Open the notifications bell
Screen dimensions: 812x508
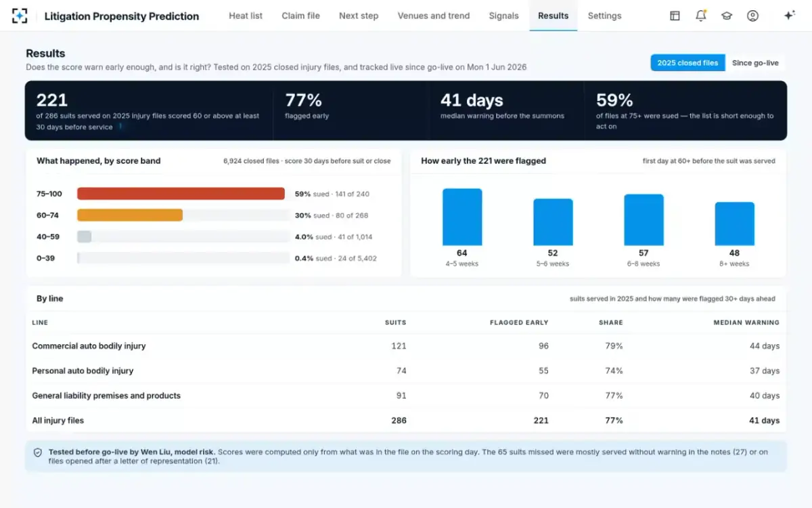[701, 16]
